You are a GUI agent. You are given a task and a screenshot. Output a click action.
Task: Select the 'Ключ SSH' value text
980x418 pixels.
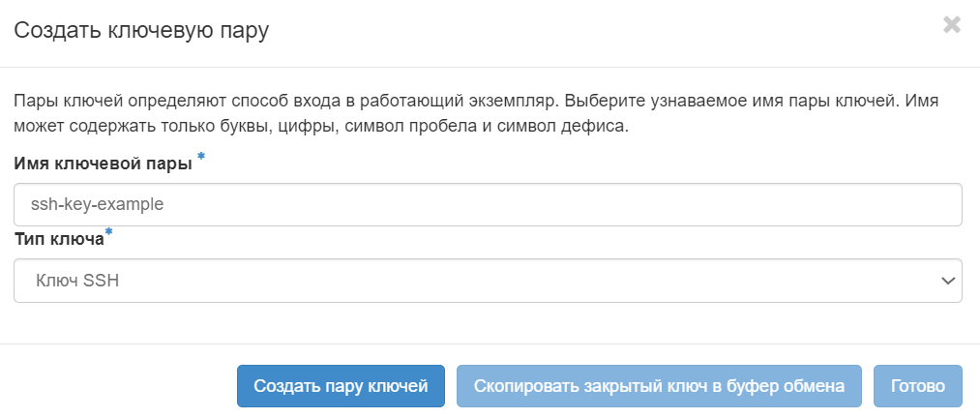point(77,281)
